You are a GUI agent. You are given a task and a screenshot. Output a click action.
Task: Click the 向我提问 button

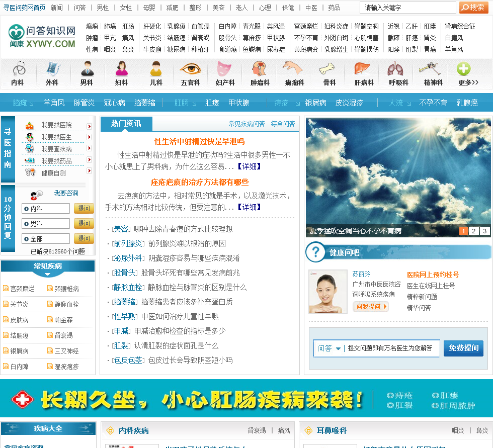(x=371, y=306)
